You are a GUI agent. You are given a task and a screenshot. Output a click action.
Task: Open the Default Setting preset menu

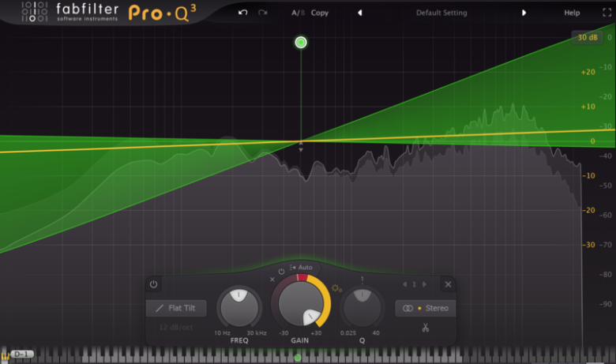[441, 13]
